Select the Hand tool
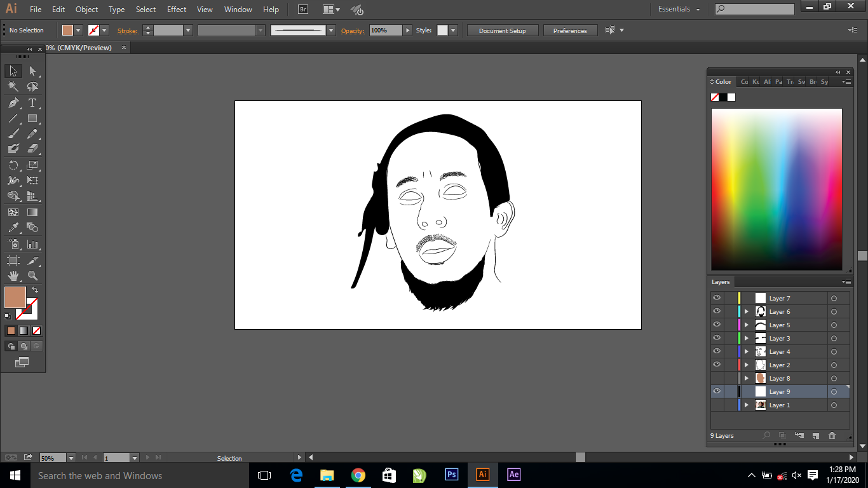868x488 pixels. (x=13, y=276)
